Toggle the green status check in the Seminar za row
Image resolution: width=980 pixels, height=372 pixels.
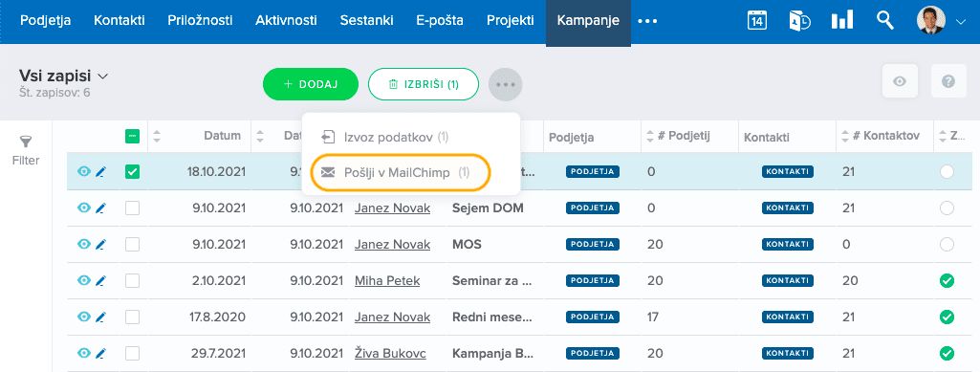tap(947, 281)
